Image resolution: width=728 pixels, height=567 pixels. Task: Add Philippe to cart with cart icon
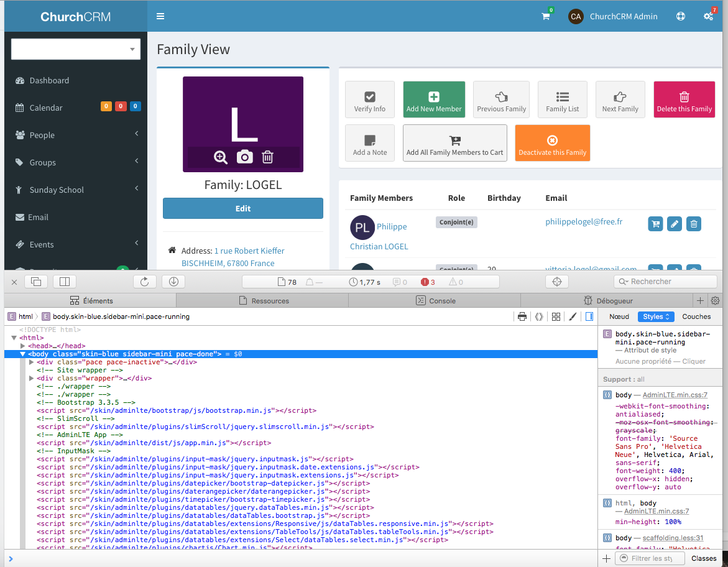click(x=655, y=224)
